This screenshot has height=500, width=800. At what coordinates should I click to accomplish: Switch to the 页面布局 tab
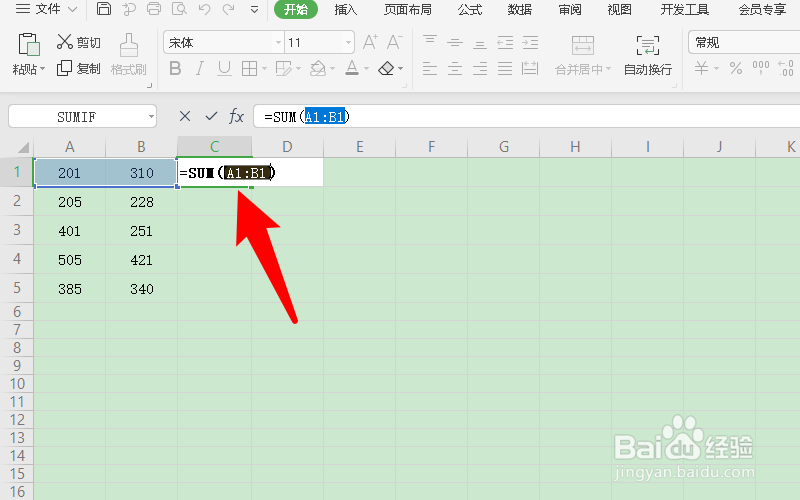[x=408, y=9]
